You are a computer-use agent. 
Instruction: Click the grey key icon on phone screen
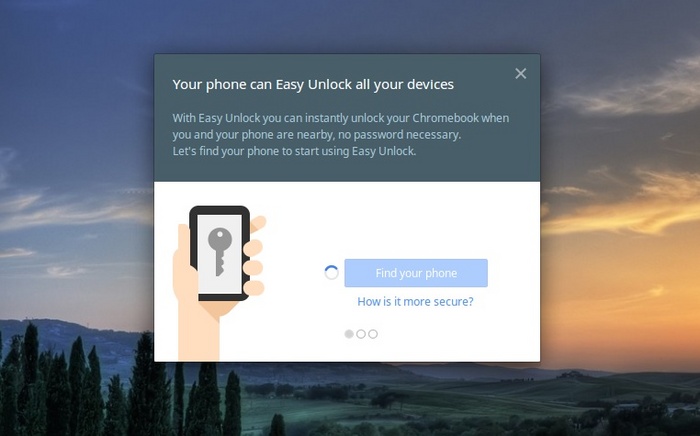pos(220,251)
